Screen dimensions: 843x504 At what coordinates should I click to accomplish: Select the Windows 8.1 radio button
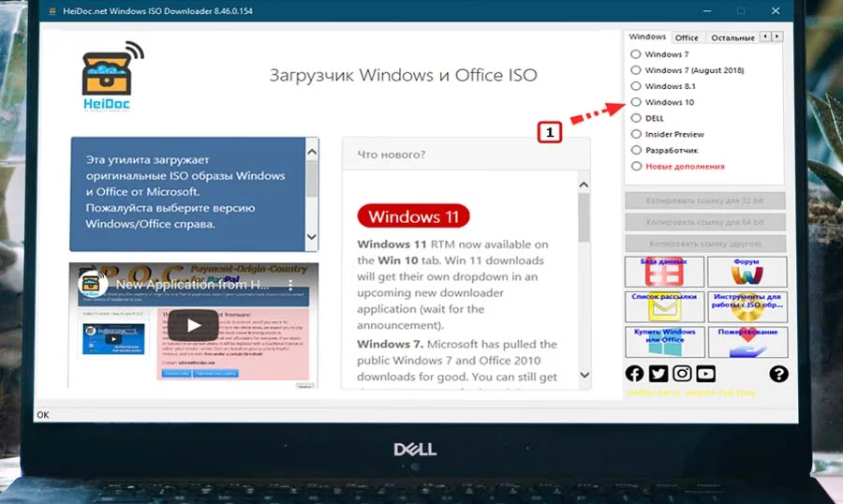tap(637, 86)
